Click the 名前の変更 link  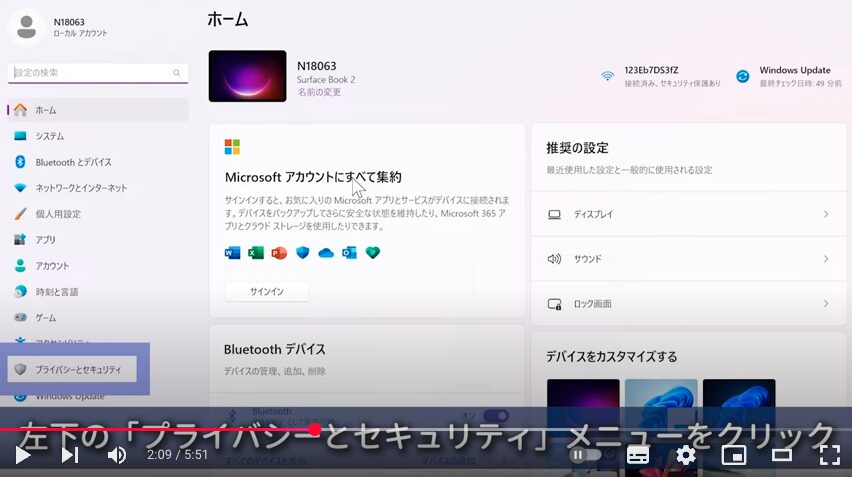(x=319, y=92)
